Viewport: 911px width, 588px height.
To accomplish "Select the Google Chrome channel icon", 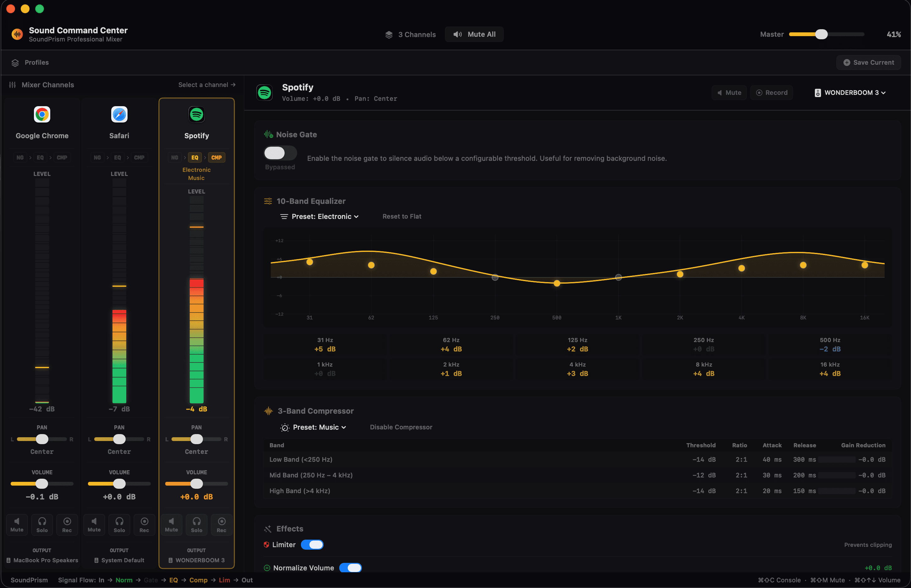I will click(x=42, y=114).
